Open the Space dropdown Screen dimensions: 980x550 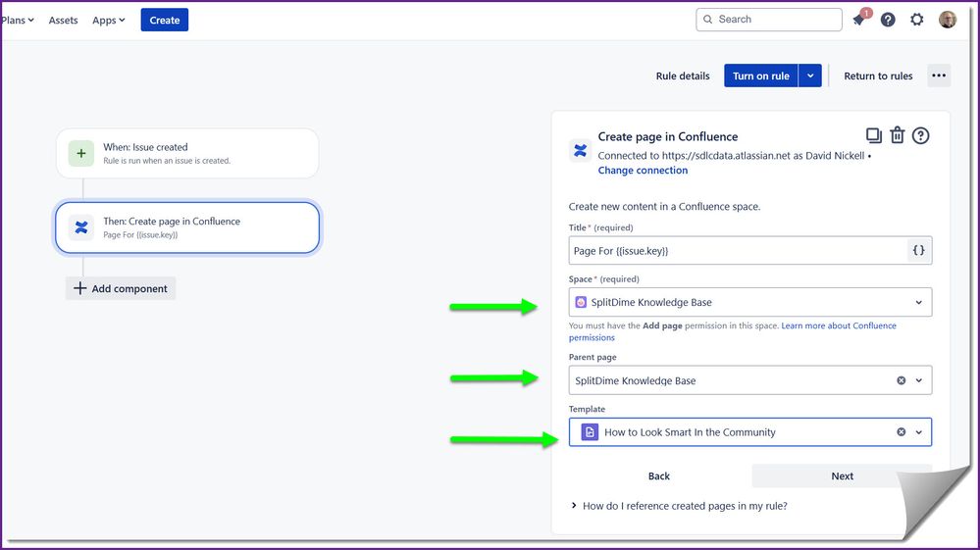(x=750, y=302)
